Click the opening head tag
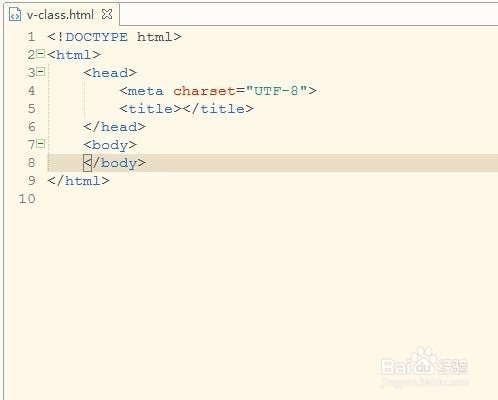This screenshot has width=498, height=400. [110, 73]
